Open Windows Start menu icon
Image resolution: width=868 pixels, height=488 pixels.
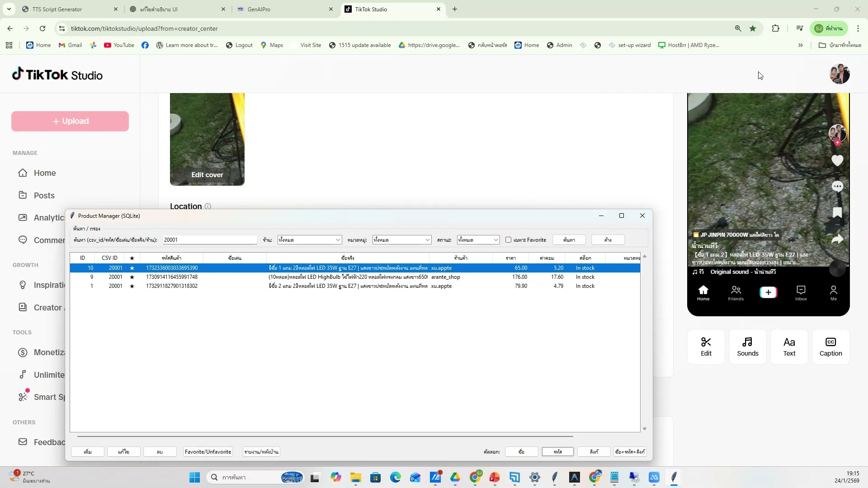(194, 478)
